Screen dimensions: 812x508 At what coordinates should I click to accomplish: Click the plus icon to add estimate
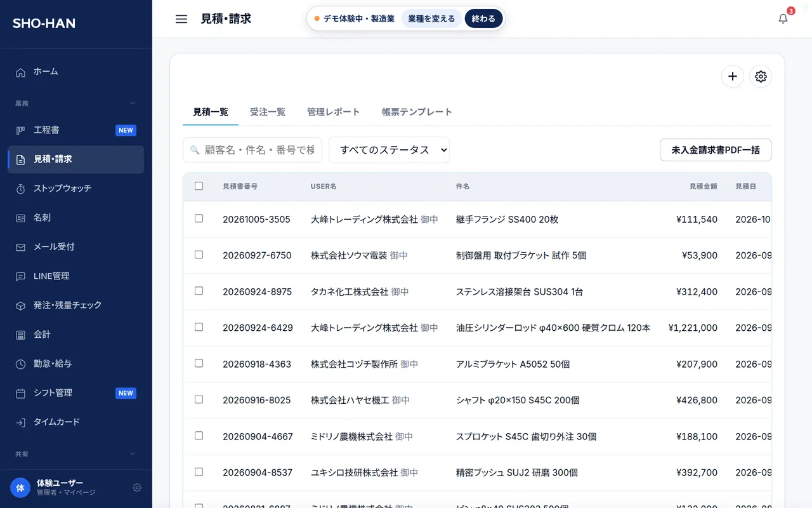(733, 76)
